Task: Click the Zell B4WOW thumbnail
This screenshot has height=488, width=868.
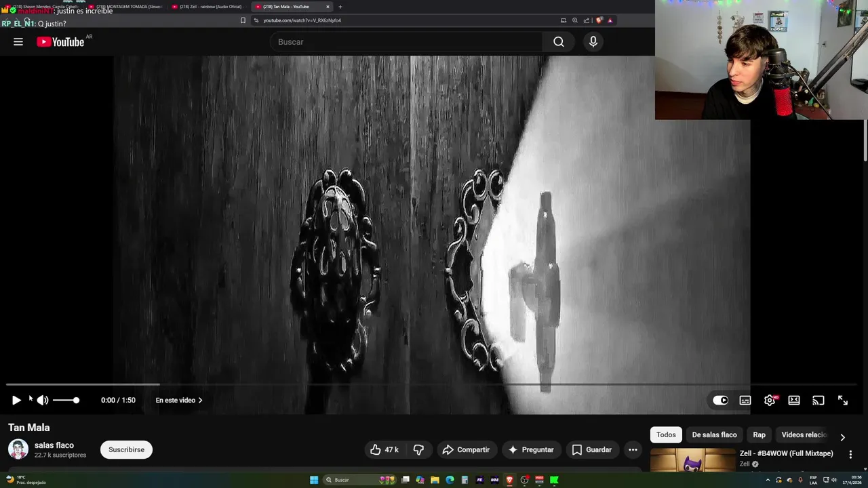Action: (692, 460)
